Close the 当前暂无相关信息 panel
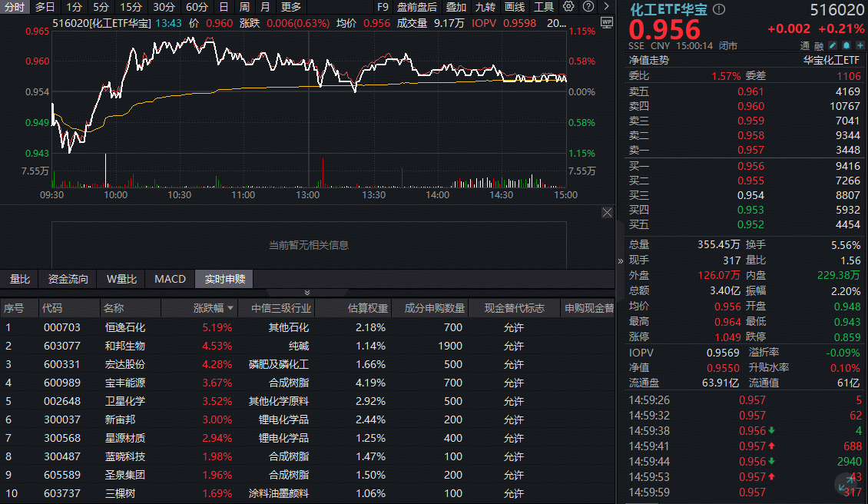 click(x=607, y=212)
